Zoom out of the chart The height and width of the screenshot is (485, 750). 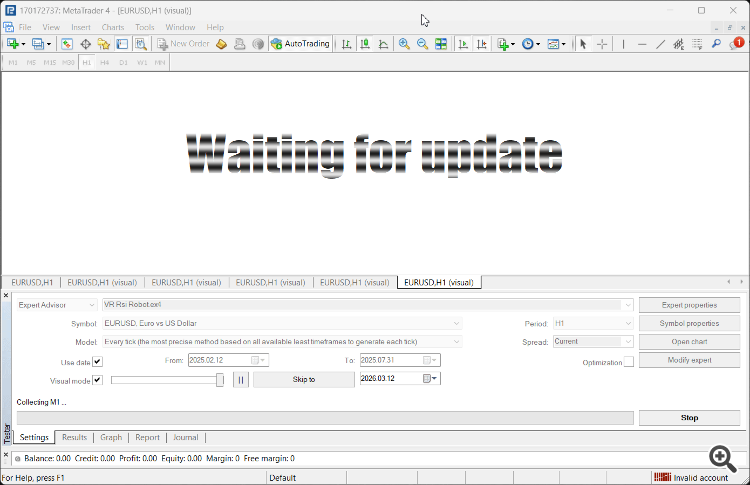(x=422, y=44)
